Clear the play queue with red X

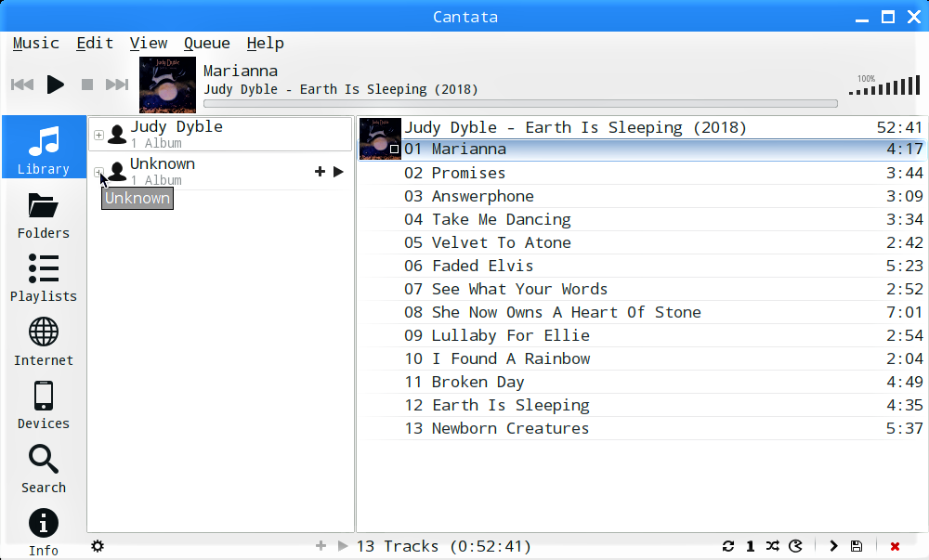tap(896, 546)
